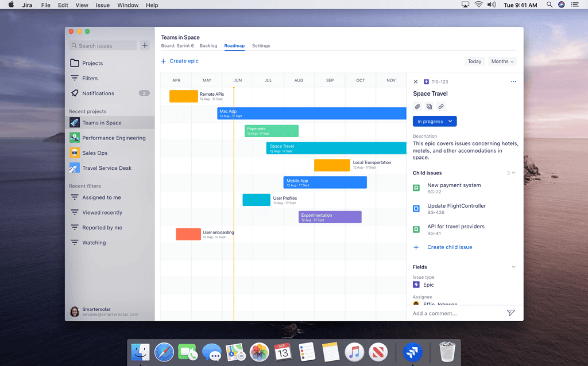Collapse the Child issues section
The width and height of the screenshot is (588, 366).
(x=513, y=173)
